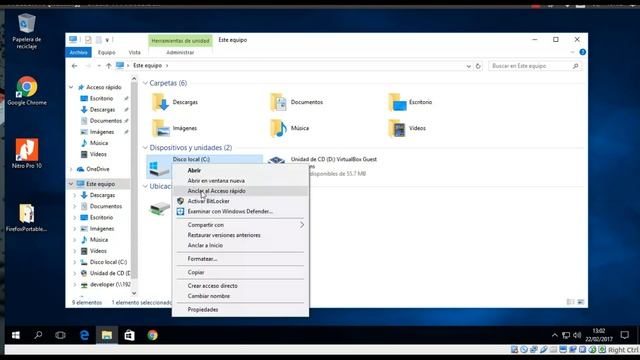Open the Vista ribbon tab
Image resolution: width=640 pixels, height=360 pixels.
point(135,52)
